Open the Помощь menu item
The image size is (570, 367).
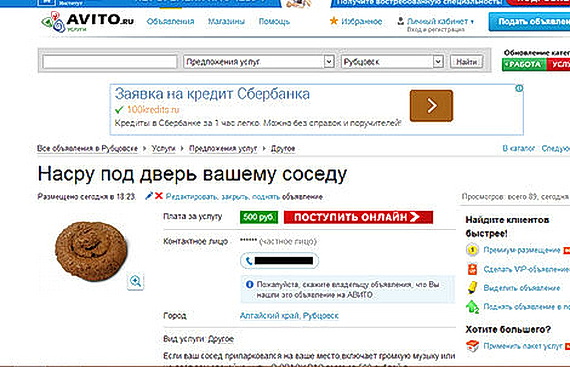click(274, 21)
